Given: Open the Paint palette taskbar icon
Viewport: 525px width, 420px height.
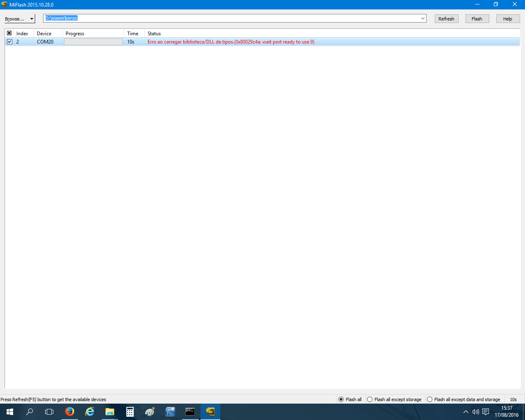Looking at the screenshot, I should tap(150, 412).
